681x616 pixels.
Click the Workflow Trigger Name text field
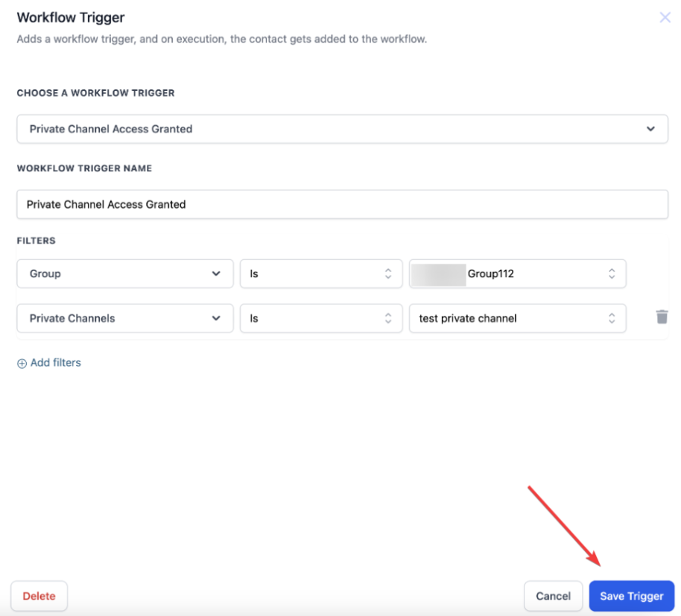pyautogui.click(x=341, y=204)
